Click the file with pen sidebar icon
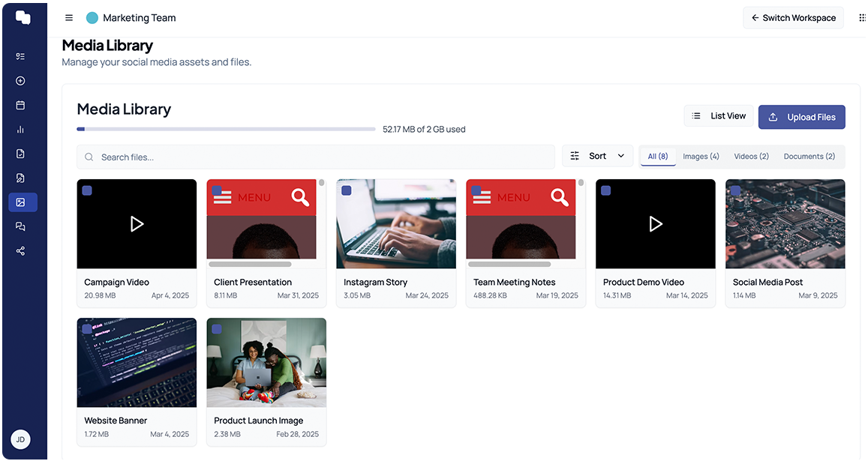The image size is (868, 461). pyautogui.click(x=20, y=178)
